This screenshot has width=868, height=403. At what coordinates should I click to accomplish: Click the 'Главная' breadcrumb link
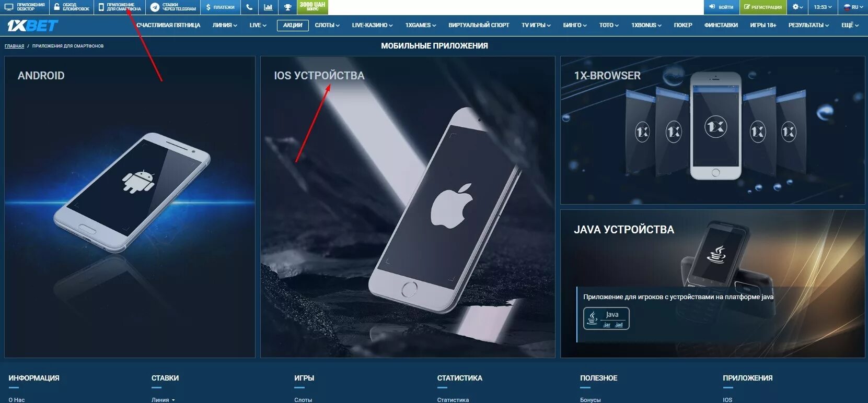(14, 46)
